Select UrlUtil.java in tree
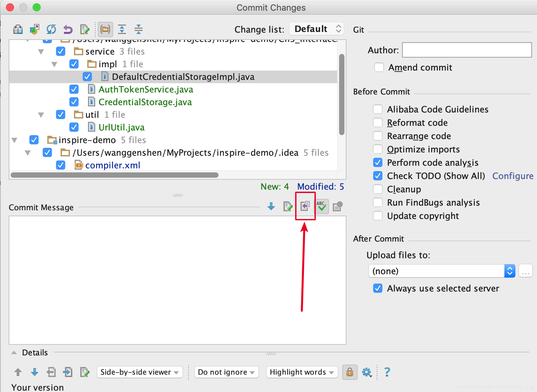Screen dimensions: 537x392 121,127
